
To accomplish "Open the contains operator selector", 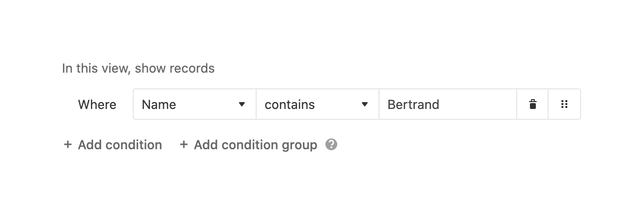I will point(317,104).
